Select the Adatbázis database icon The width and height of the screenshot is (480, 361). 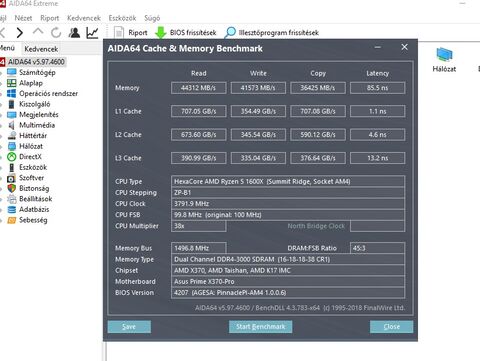point(12,209)
